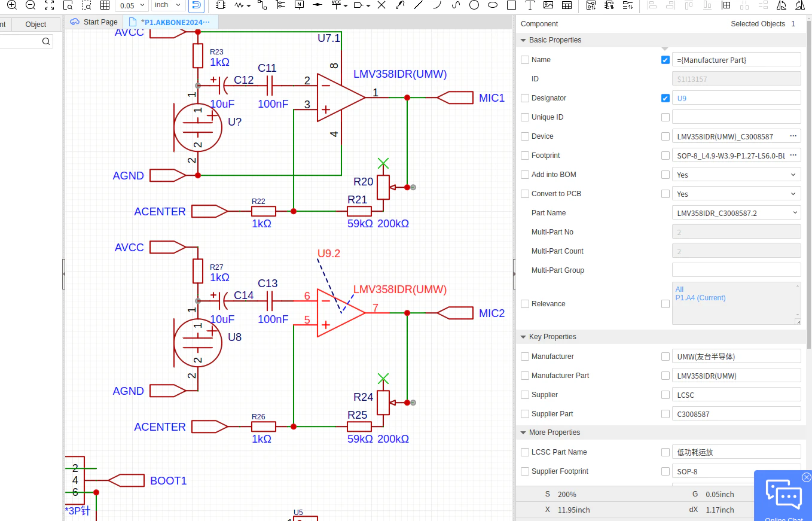812x521 pixels.
Task: Insert an image using picture icon
Action: (548, 5)
